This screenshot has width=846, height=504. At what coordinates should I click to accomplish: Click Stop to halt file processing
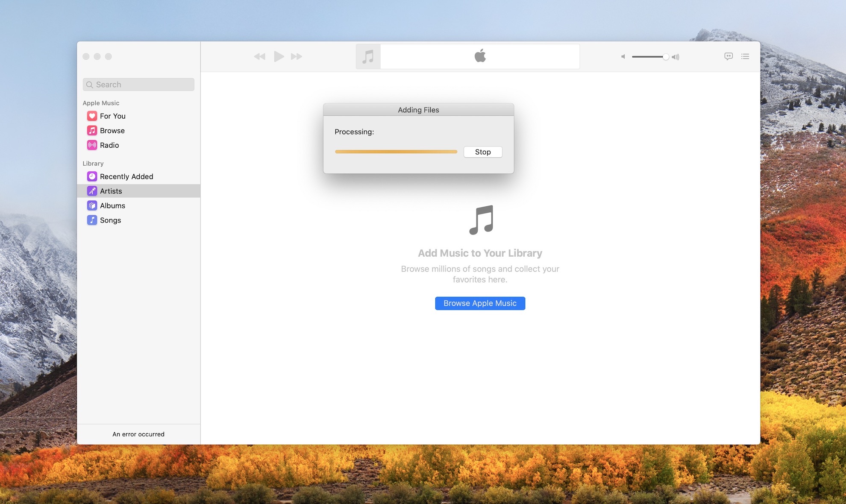point(482,151)
